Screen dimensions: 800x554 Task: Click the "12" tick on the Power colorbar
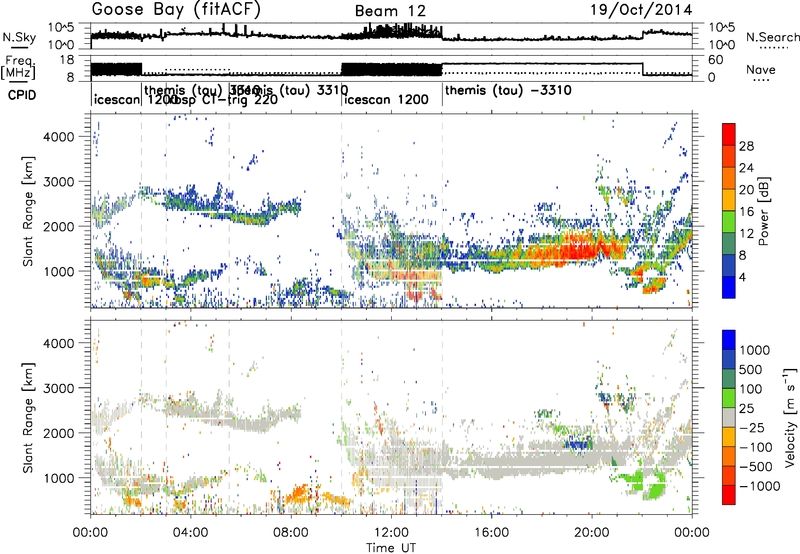pos(746,234)
